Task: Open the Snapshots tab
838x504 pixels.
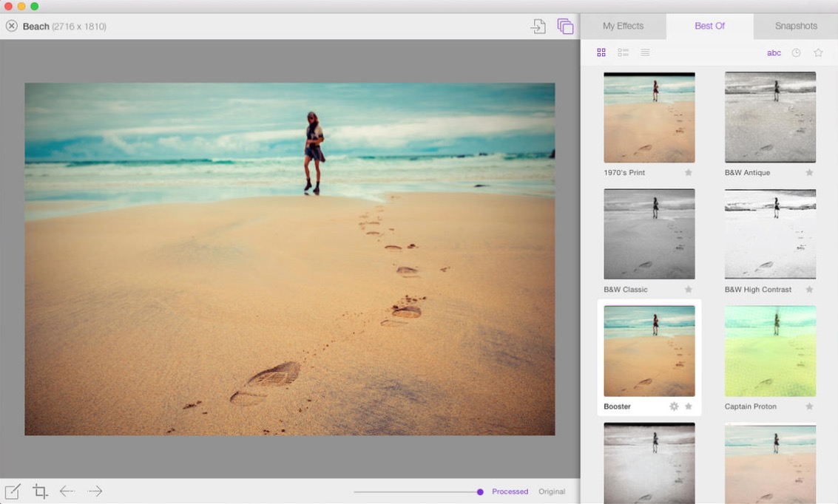Action: click(x=796, y=26)
